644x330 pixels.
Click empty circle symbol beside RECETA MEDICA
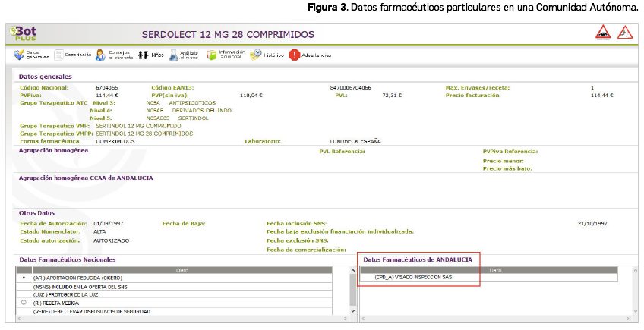[24, 303]
